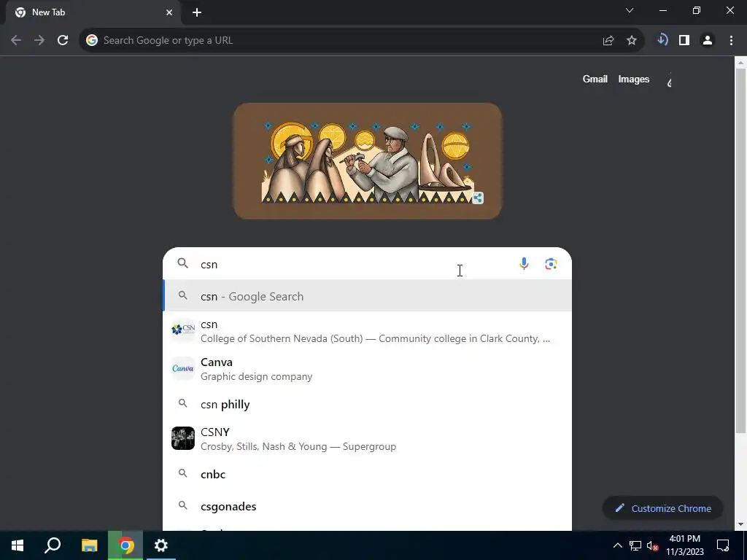
Task: Start voice search with microphone icon
Action: (x=524, y=264)
